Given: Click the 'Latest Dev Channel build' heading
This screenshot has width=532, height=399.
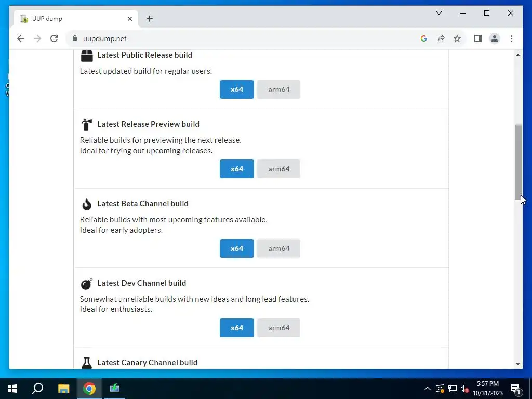Looking at the screenshot, I should [x=142, y=283].
